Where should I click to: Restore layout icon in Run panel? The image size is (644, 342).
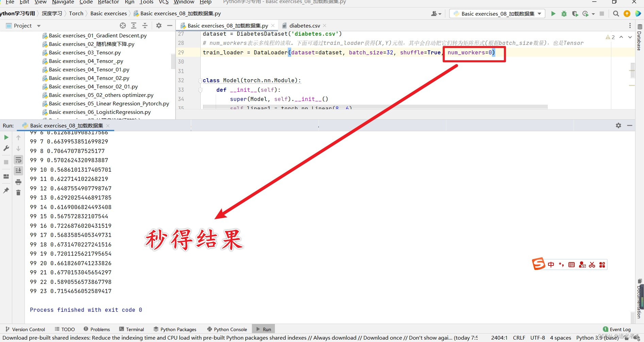[x=6, y=176]
